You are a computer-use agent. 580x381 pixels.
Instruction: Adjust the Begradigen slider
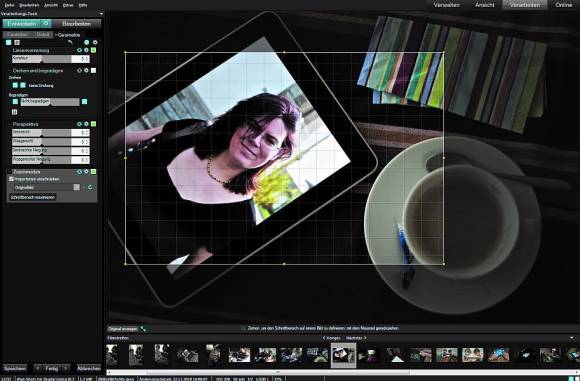click(50, 102)
